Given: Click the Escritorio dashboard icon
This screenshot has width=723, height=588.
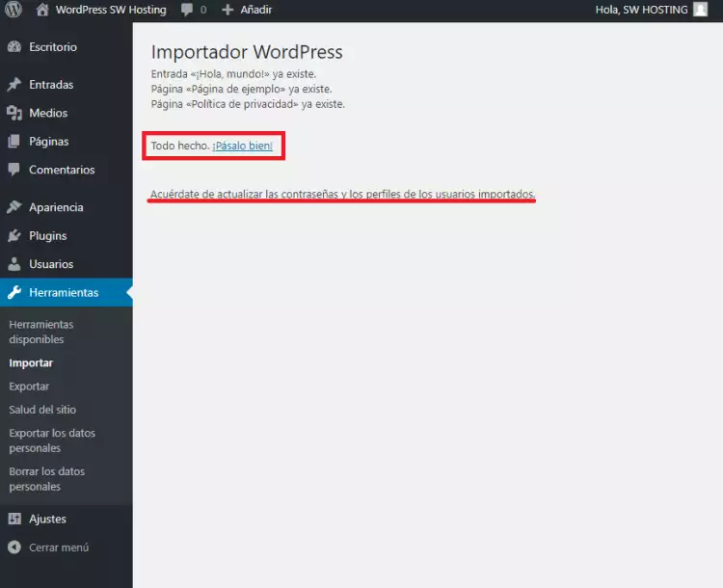Looking at the screenshot, I should point(13,47).
